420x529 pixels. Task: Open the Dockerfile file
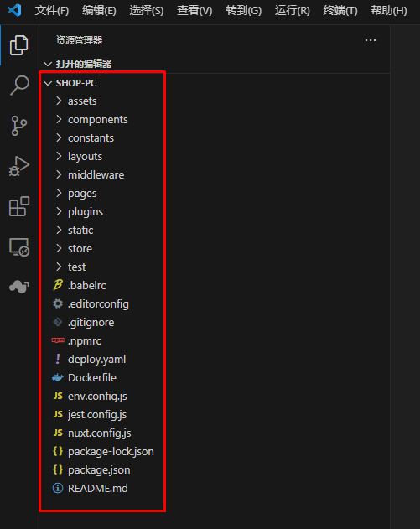pos(92,377)
